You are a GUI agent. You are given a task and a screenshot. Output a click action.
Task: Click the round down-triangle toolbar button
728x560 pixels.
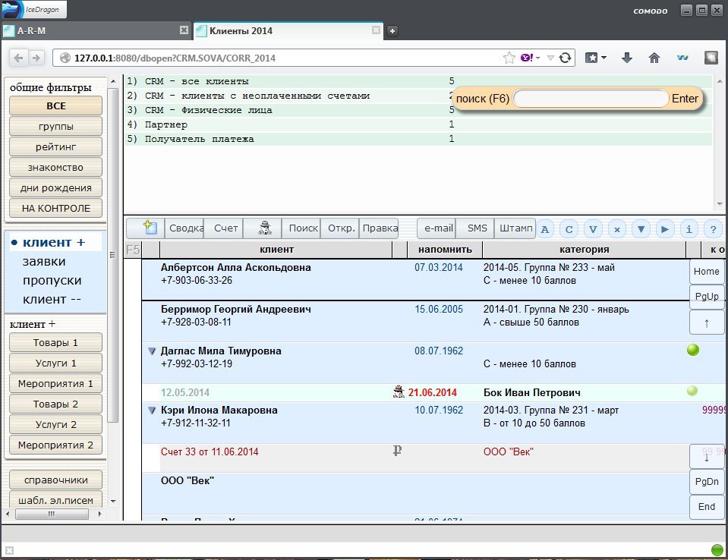(x=641, y=229)
